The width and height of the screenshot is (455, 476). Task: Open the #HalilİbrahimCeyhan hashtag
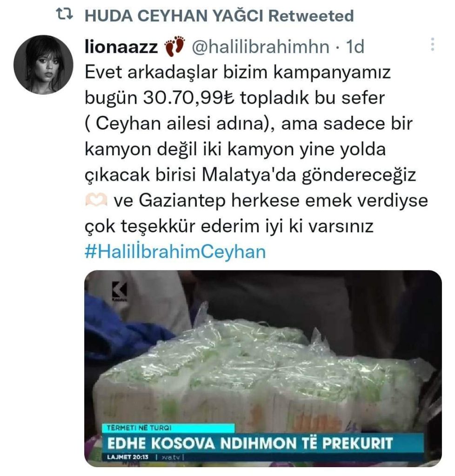(175, 251)
